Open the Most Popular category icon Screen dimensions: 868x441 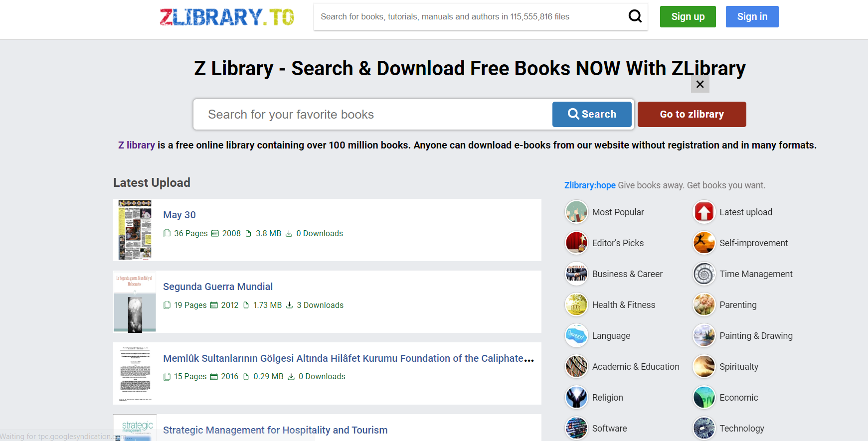[x=576, y=212]
